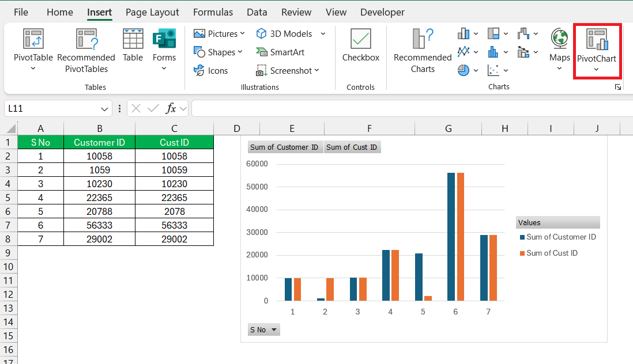The height and width of the screenshot is (364, 633).
Task: Open Recommended Charts
Action: coord(423,51)
